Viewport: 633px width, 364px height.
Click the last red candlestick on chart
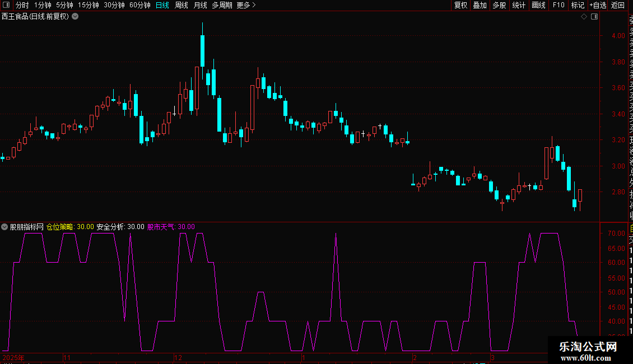point(580,195)
